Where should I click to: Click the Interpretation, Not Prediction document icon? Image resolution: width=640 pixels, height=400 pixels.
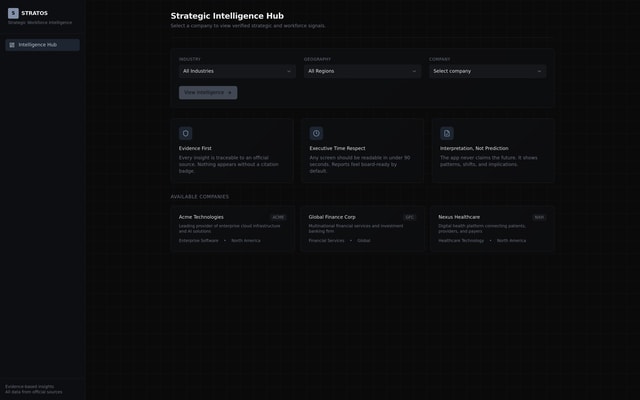[446, 133]
